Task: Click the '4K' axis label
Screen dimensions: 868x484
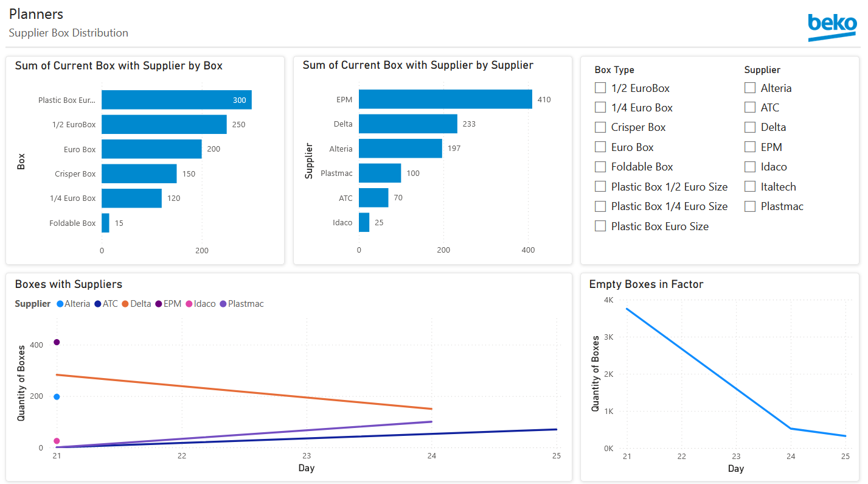Action: tap(608, 300)
